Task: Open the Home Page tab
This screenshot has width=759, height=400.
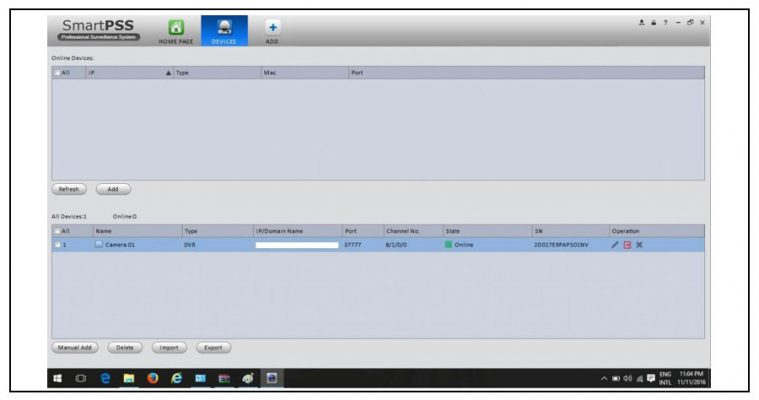Action: point(175,29)
